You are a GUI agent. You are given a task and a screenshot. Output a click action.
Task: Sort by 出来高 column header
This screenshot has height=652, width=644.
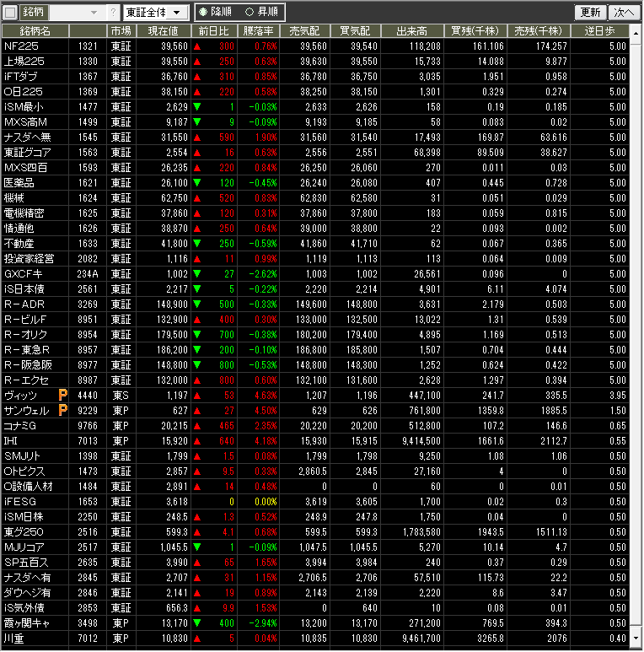(411, 31)
